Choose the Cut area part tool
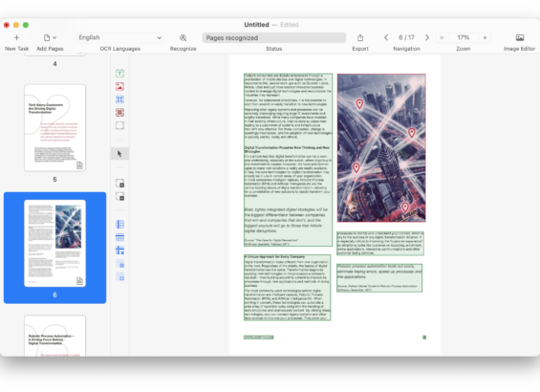Screen dimensions: 540x392 point(119,196)
